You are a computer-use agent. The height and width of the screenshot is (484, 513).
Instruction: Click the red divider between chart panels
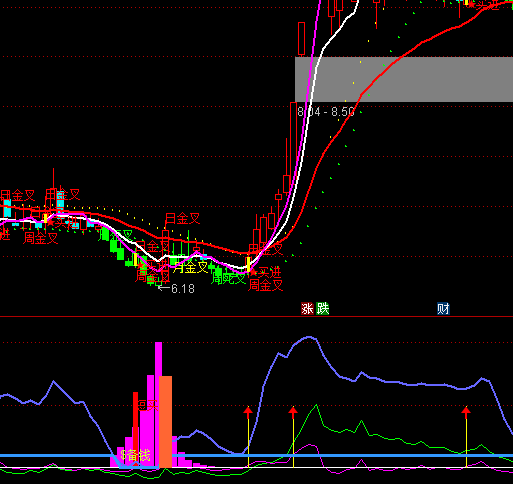256,316
